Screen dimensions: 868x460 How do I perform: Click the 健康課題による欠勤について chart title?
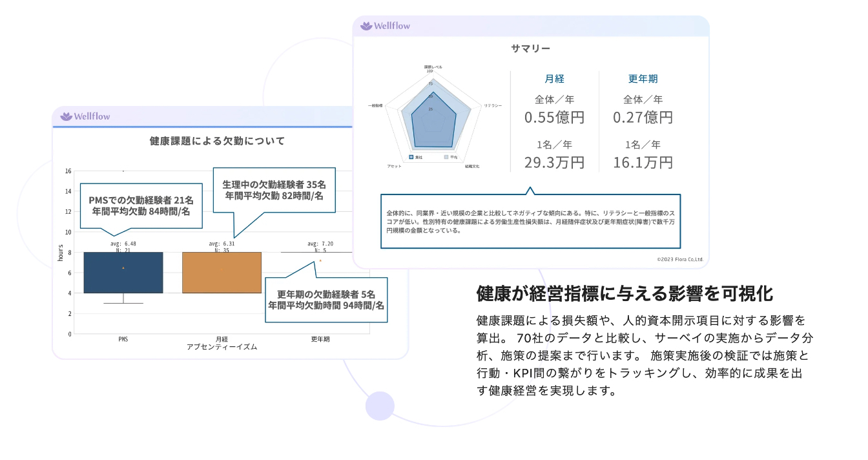click(217, 140)
